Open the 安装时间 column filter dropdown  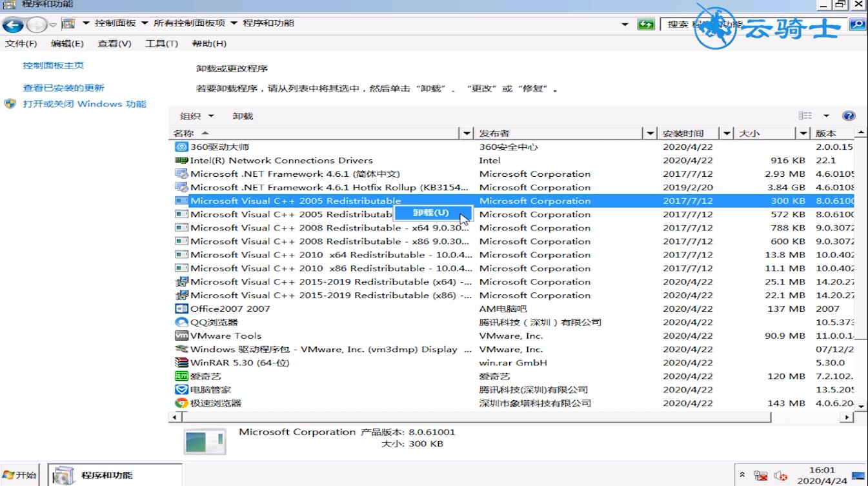click(x=727, y=134)
